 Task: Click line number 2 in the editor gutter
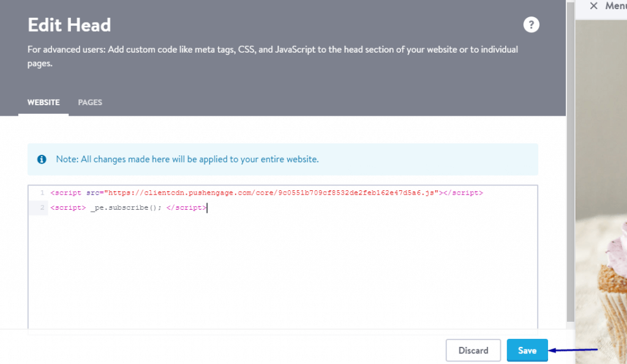pyautogui.click(x=42, y=208)
